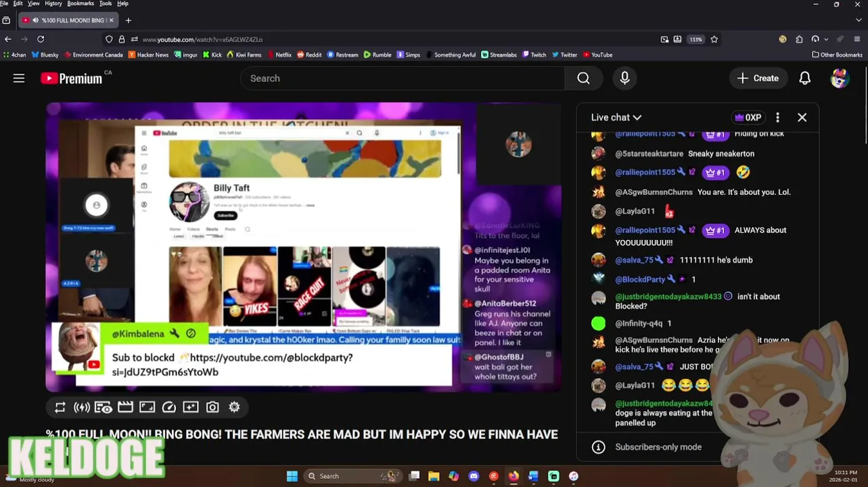868x487 pixels.
Task: Open a new browser tab
Action: pos(128,20)
